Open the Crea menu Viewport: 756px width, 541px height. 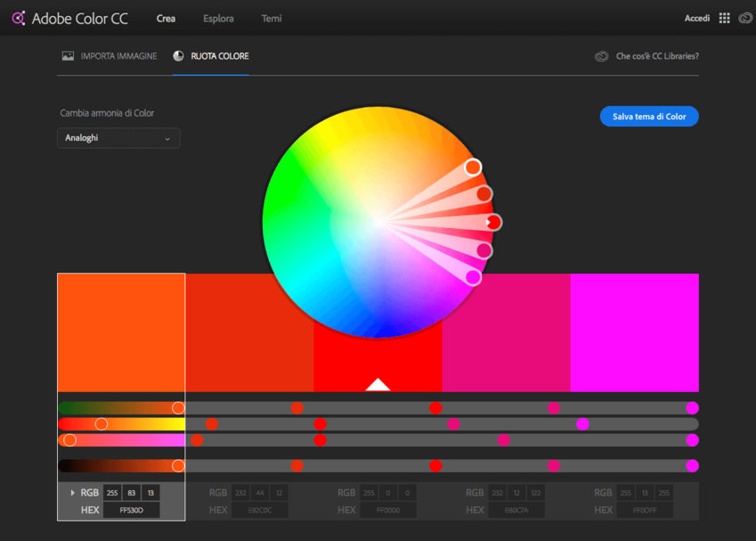click(x=166, y=19)
